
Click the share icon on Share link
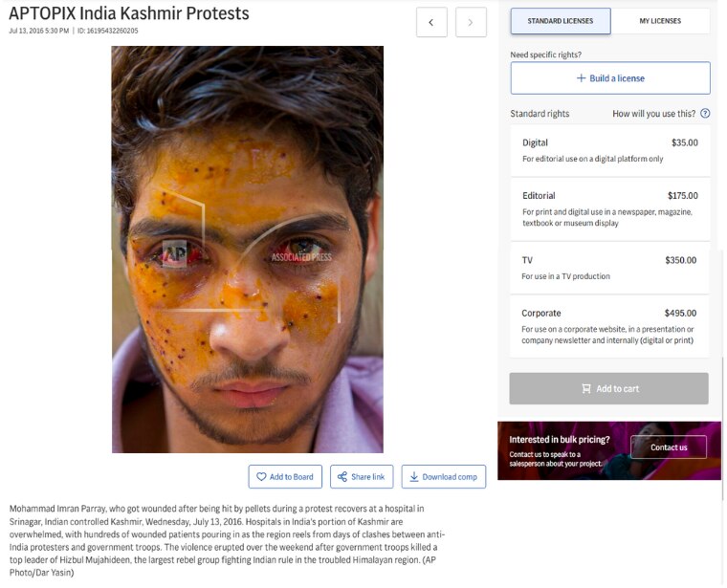pos(342,477)
